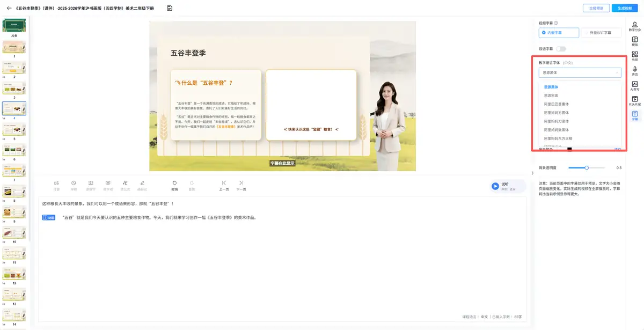Go to next page with 下一页
The width and height of the screenshot is (644, 330).
point(241,186)
